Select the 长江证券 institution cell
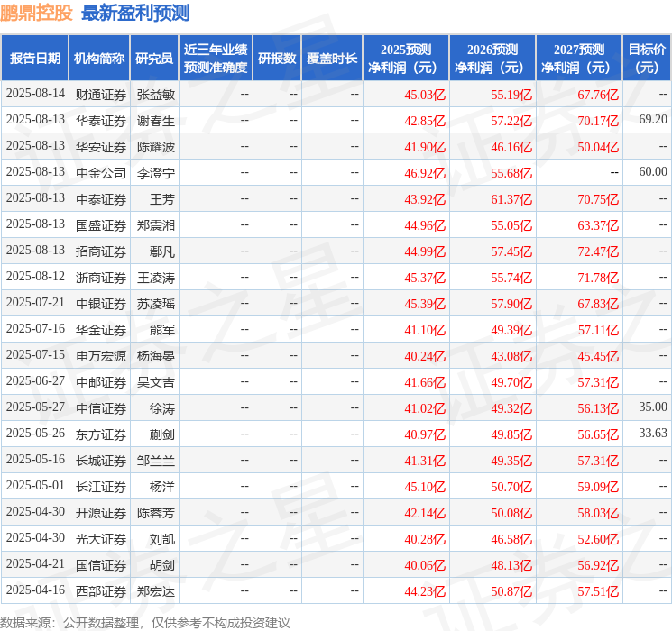The image size is (672, 631). click(x=101, y=487)
